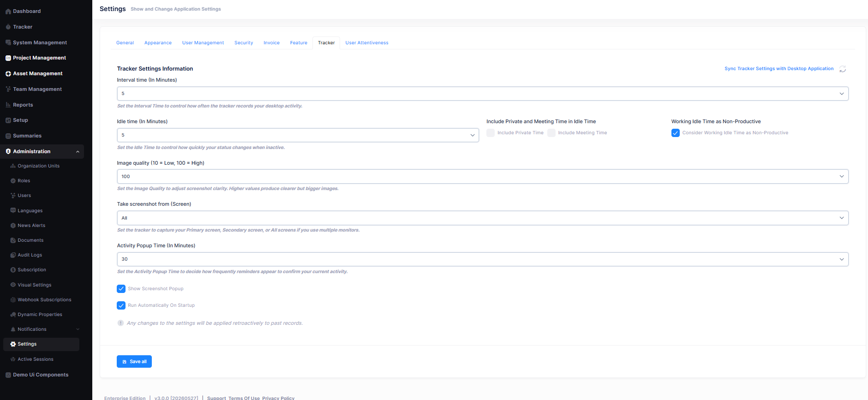Open Settings item in sidebar
868x400 pixels.
(42, 344)
